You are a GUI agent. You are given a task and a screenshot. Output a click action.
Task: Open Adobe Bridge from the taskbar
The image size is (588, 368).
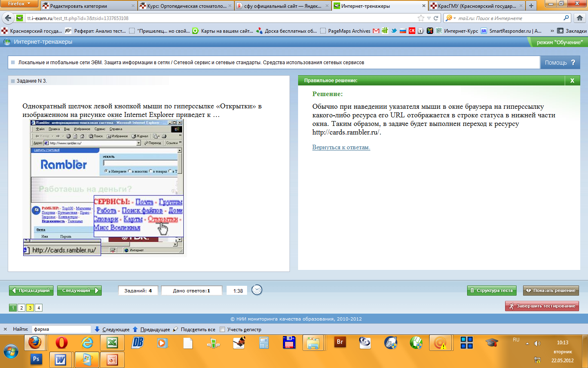340,343
